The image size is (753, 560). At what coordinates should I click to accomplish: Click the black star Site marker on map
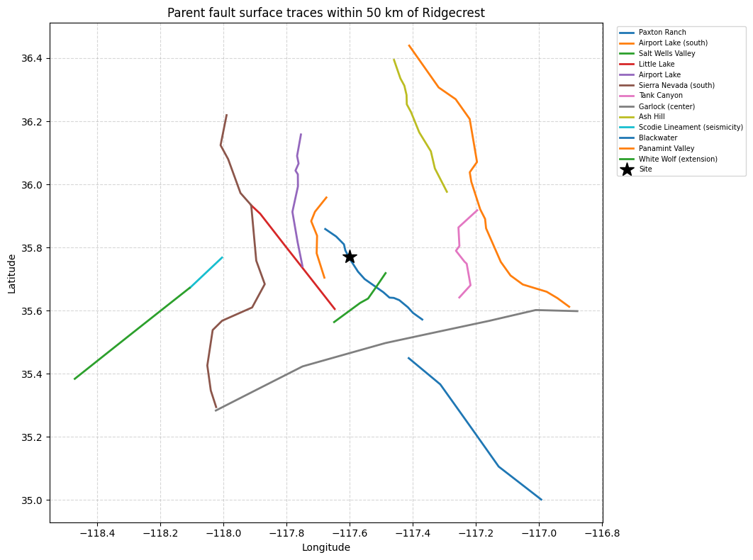350,257
